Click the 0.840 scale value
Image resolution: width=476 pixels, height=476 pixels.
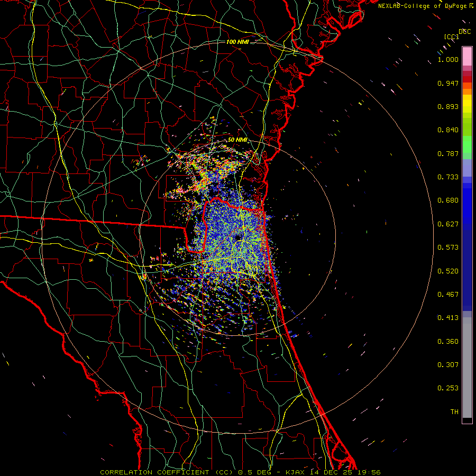[x=448, y=130]
